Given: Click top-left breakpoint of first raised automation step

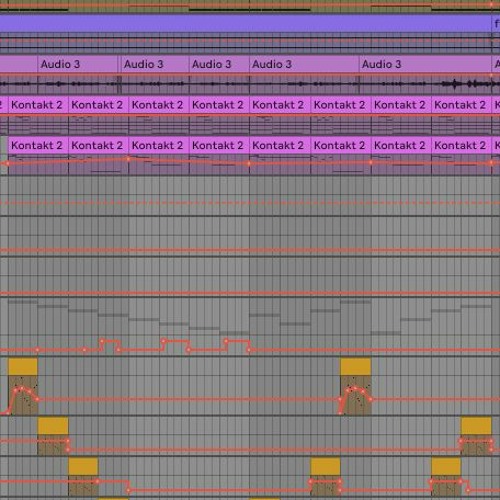Looking at the screenshot, I should point(102,341).
